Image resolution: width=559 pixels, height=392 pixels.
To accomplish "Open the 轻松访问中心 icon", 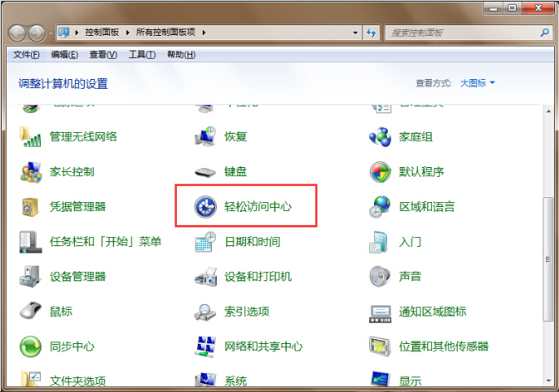I will click(204, 207).
